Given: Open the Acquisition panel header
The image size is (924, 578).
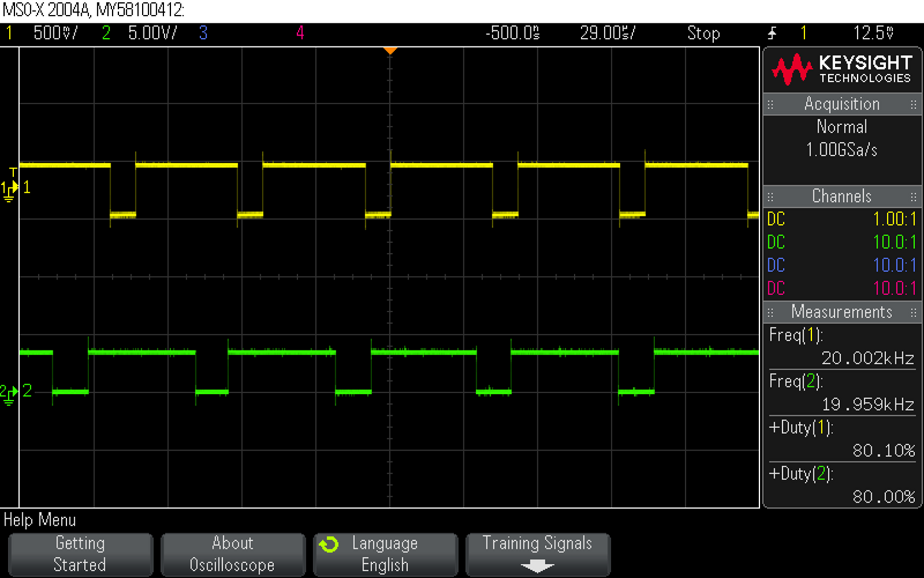Looking at the screenshot, I should [842, 104].
